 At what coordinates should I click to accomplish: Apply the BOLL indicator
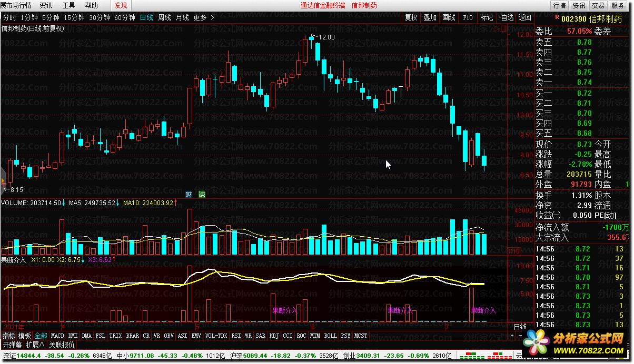pyautogui.click(x=330, y=336)
